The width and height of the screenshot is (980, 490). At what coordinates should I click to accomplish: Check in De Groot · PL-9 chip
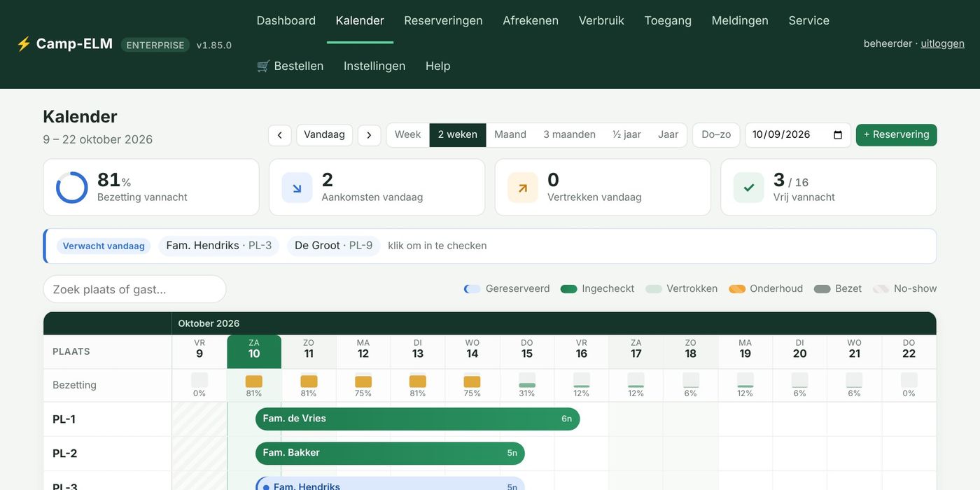click(x=334, y=246)
